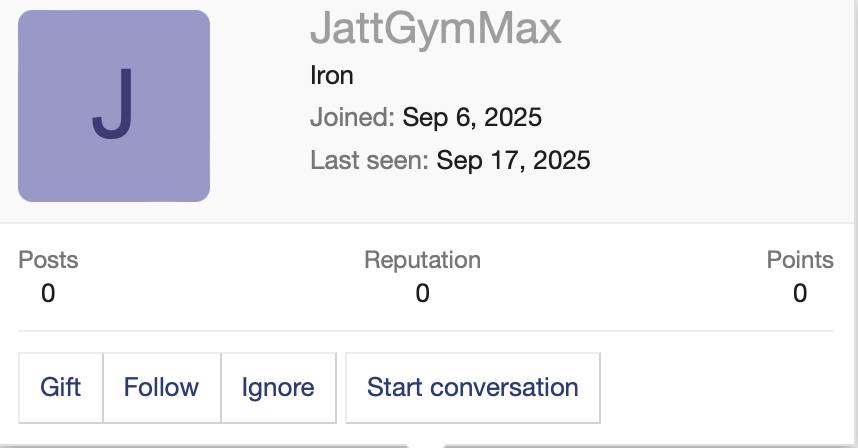Image resolution: width=858 pixels, height=448 pixels.
Task: Click the Posts count value
Action: tap(48, 293)
